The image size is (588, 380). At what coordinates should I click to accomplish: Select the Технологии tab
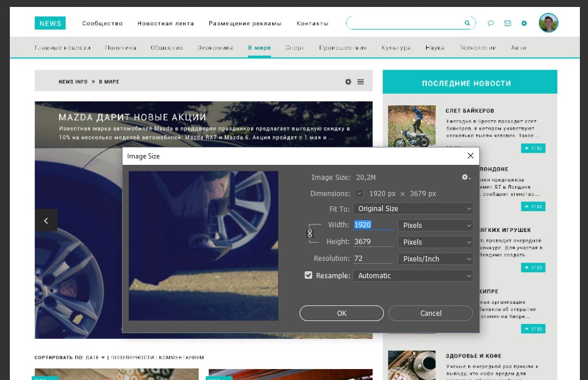click(x=478, y=47)
